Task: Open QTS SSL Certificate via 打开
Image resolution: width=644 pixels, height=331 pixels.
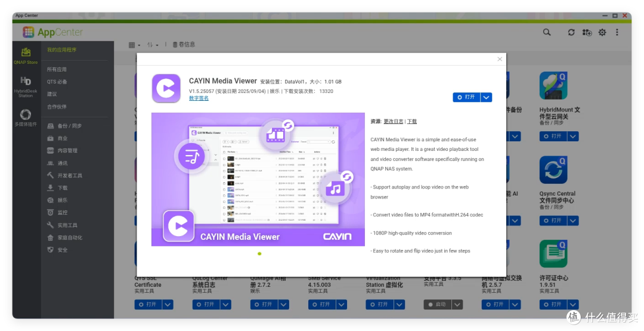Action: click(148, 304)
